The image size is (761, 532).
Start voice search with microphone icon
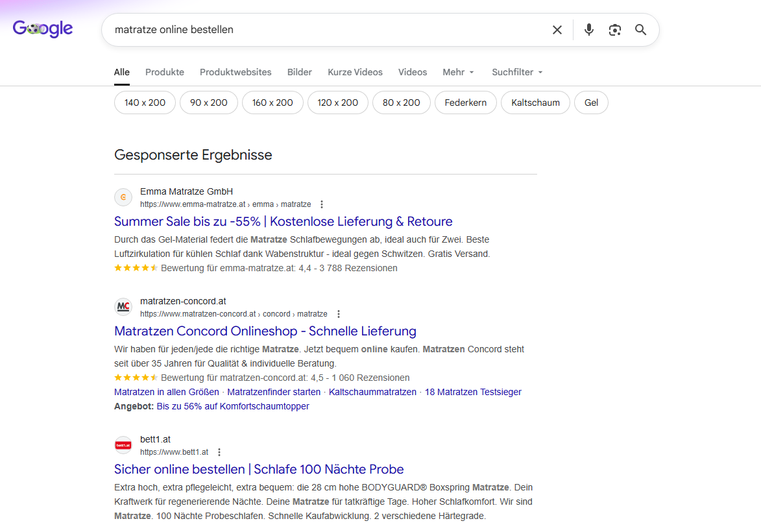tap(588, 30)
